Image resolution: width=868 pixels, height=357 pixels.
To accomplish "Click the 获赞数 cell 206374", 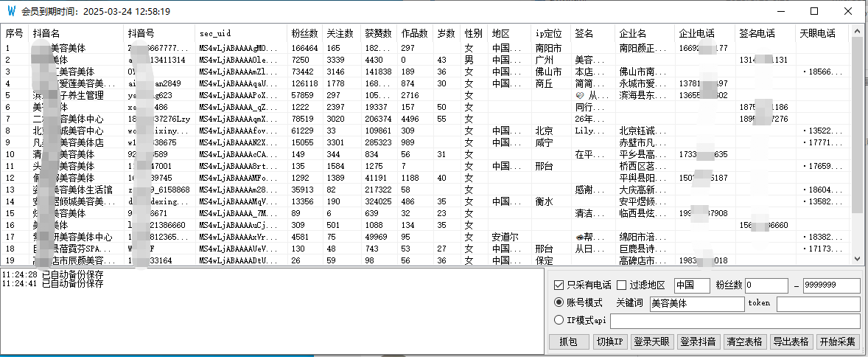I will coord(379,119).
